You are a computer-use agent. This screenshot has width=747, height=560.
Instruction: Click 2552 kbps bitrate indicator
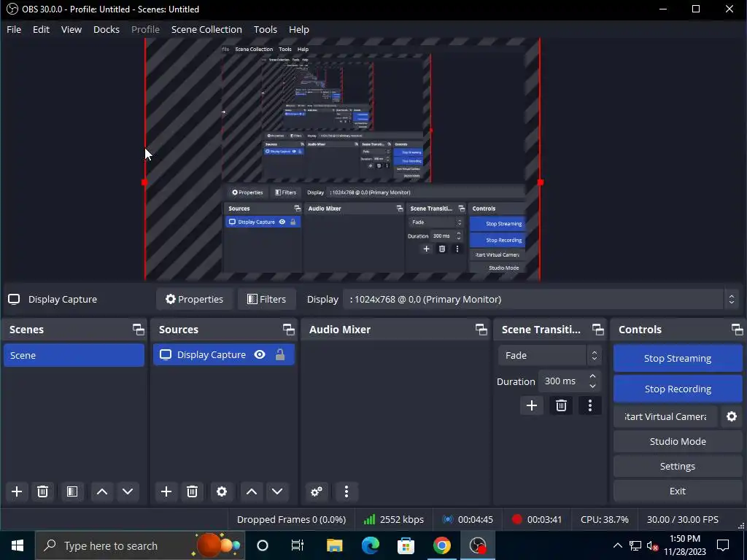point(393,519)
